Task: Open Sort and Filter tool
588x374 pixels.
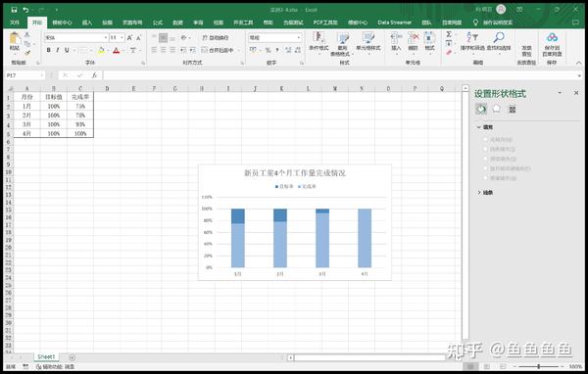Action: (472, 41)
